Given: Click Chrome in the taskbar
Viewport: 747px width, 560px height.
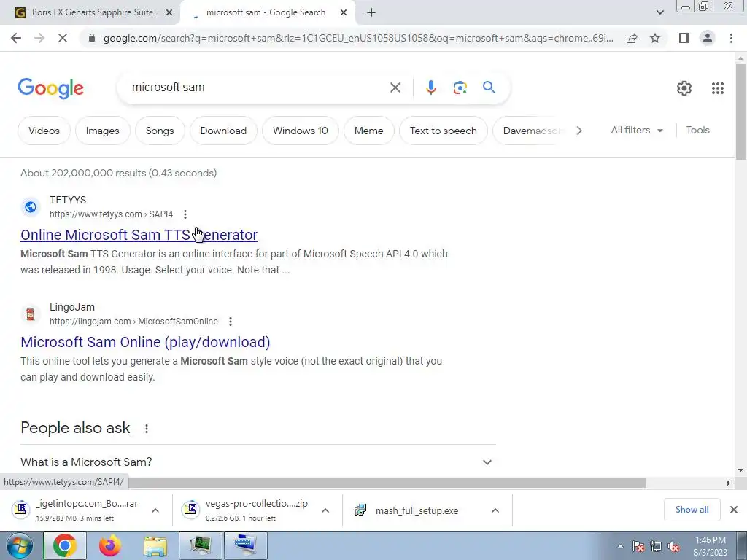Looking at the screenshot, I should coord(65,545).
